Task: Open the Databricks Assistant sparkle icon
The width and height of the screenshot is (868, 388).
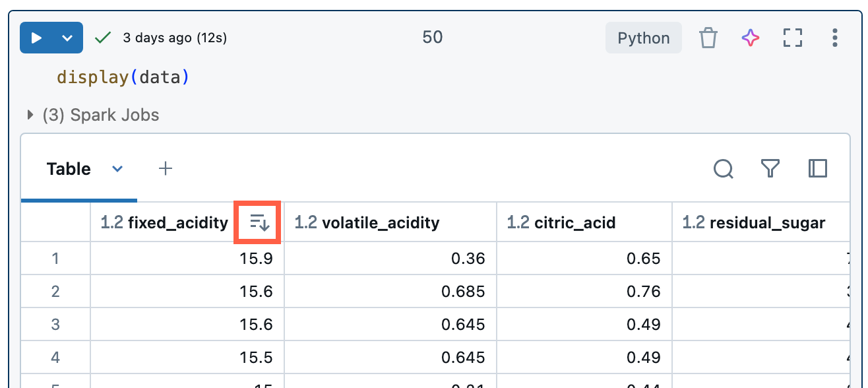Action: point(750,38)
